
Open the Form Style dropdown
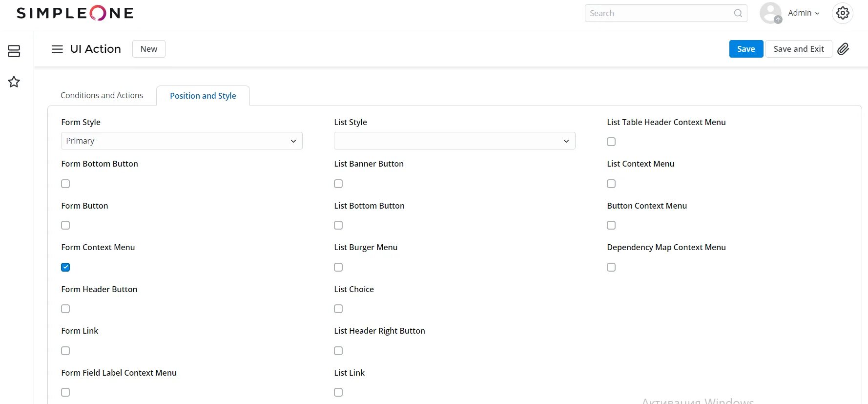(182, 141)
